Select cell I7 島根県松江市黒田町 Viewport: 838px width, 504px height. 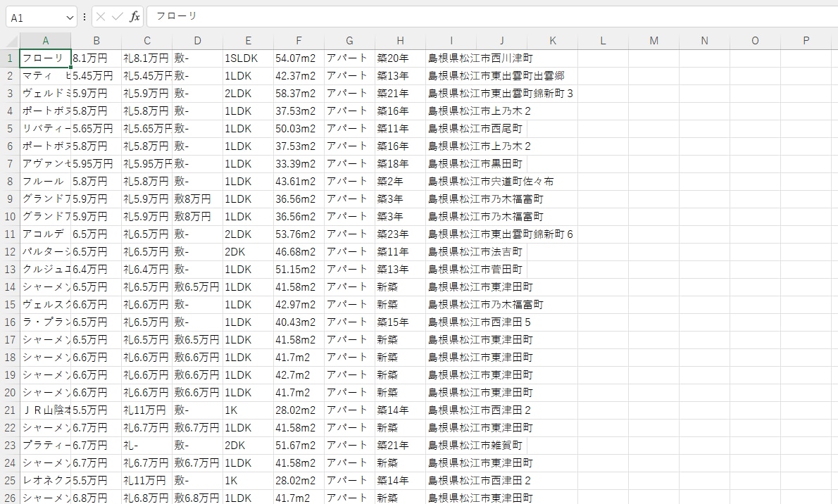tap(451, 163)
